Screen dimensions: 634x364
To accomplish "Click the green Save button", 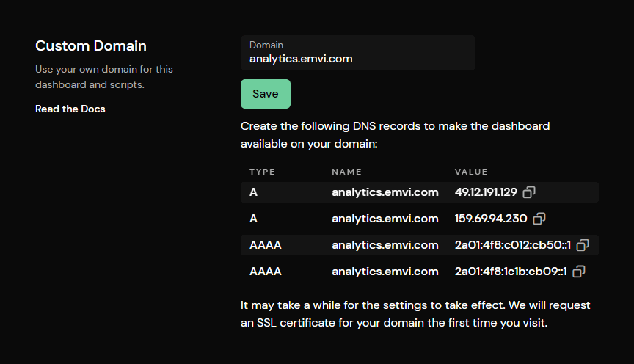I will coord(265,94).
